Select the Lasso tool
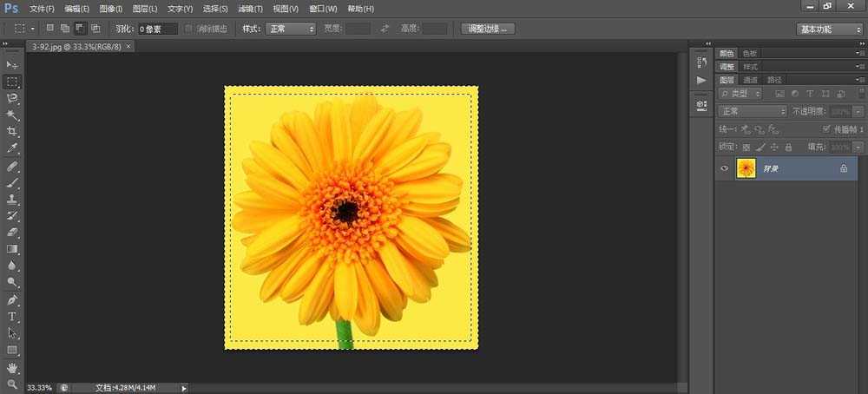Screen dimensions: 868x394 (12, 99)
